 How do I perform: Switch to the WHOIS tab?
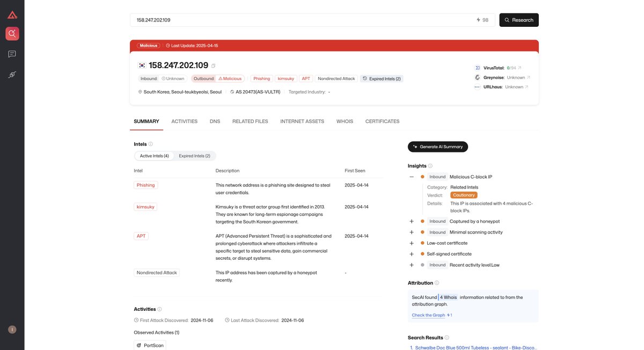[x=345, y=121]
